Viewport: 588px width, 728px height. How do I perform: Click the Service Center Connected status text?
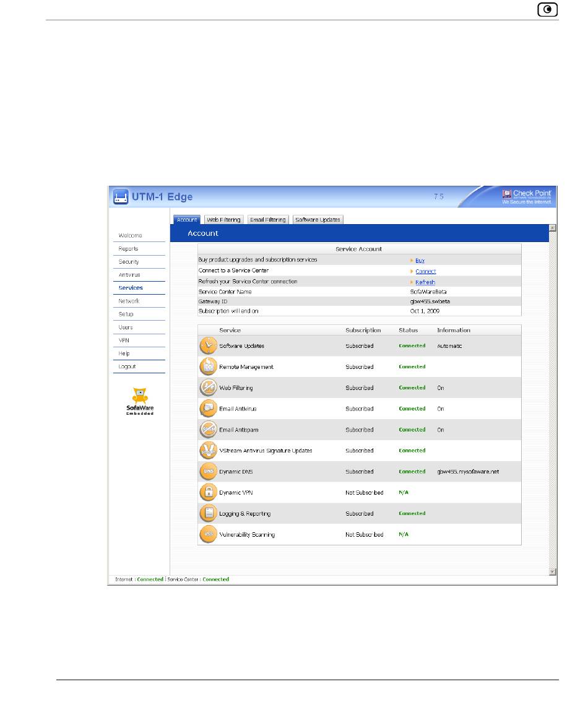point(215,579)
